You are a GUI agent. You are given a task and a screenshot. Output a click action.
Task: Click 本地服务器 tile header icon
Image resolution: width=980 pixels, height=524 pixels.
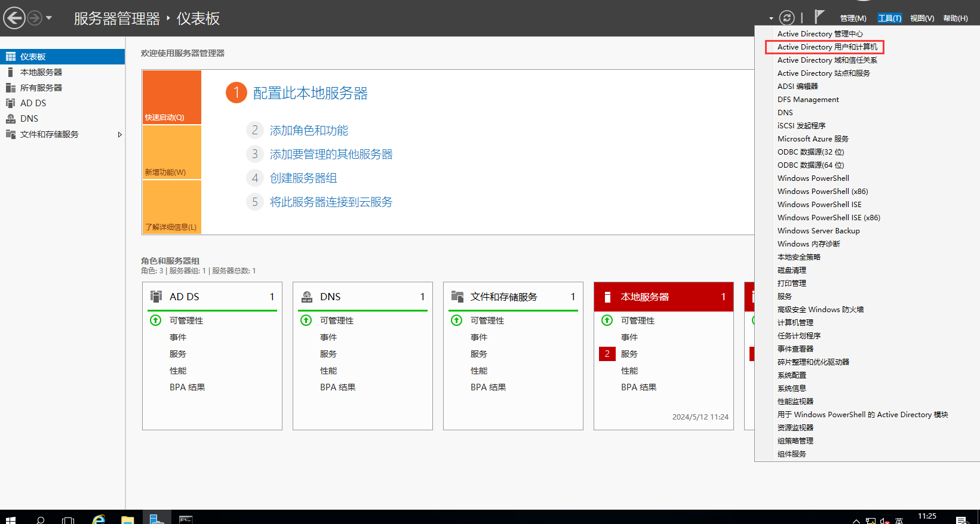[608, 297]
